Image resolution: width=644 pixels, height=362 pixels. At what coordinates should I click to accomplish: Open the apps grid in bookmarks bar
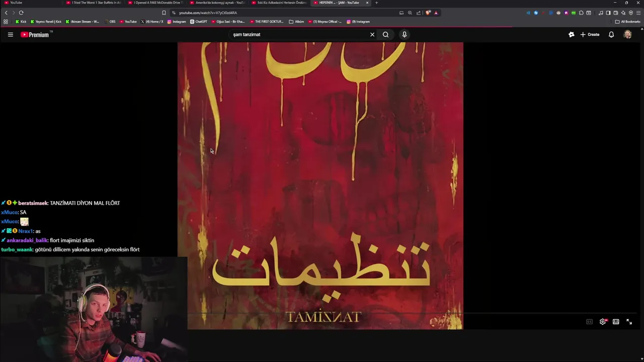[6, 22]
